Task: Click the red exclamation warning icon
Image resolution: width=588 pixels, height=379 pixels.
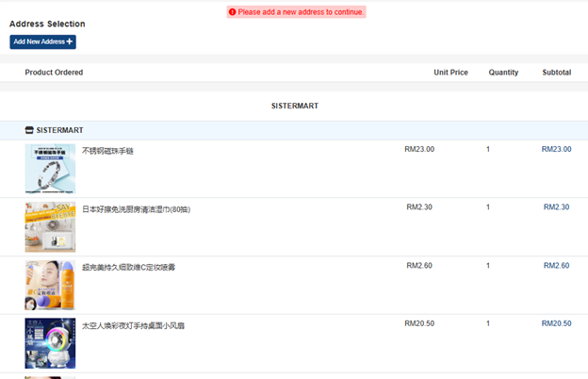Action: (x=233, y=12)
